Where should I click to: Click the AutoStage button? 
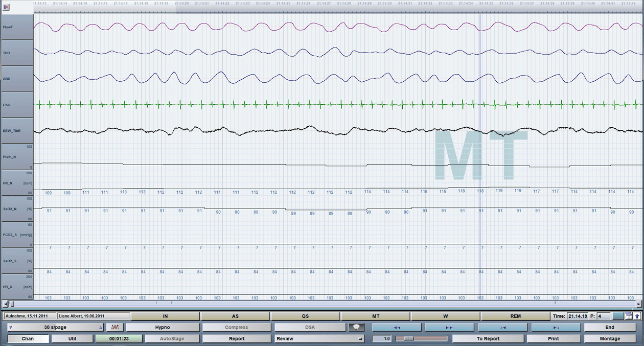(x=172, y=338)
